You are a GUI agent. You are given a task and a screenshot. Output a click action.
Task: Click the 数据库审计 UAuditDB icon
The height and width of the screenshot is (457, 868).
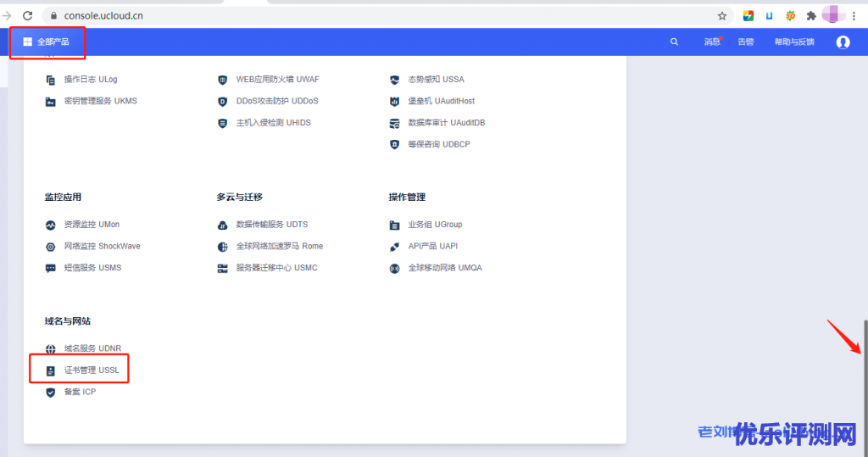(394, 123)
